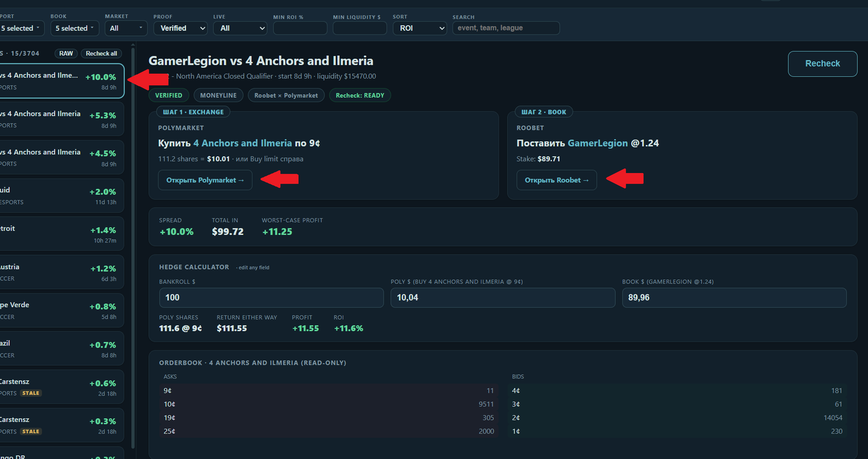The height and width of the screenshot is (459, 868).
Task: Open Roobet via Открыть Roobet button
Action: click(x=557, y=180)
